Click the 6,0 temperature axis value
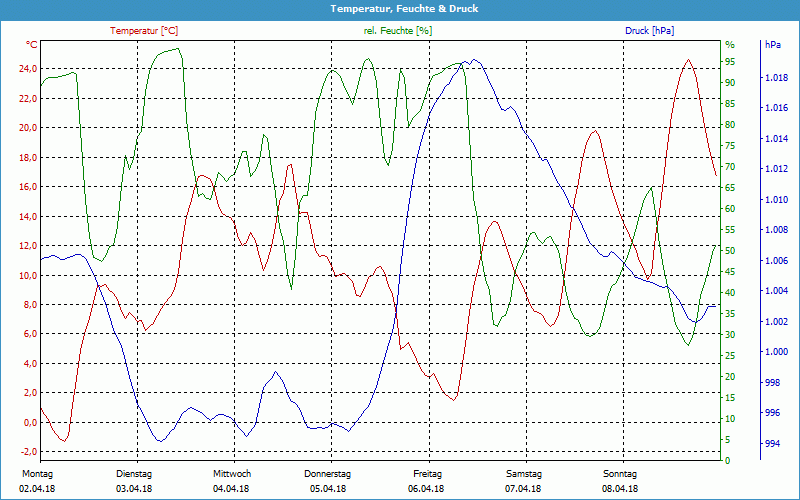Viewport: 800px width, 500px height. [x=30, y=334]
